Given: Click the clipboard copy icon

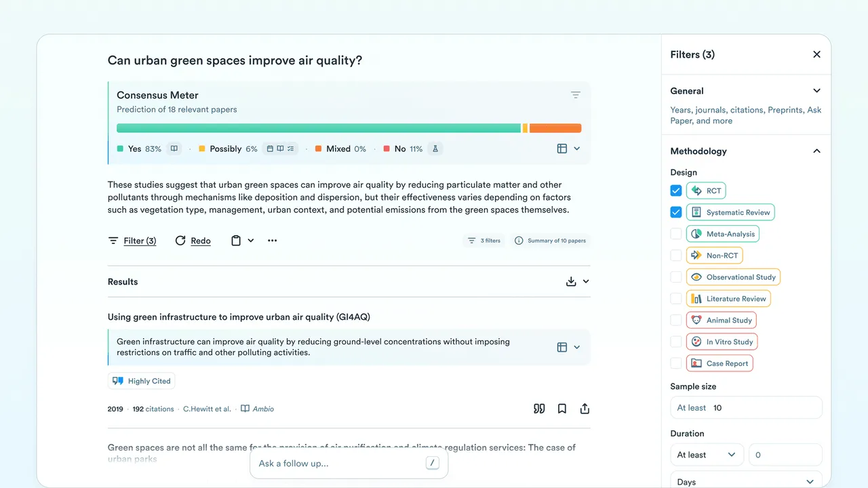Looking at the screenshot, I should pyautogui.click(x=236, y=241).
